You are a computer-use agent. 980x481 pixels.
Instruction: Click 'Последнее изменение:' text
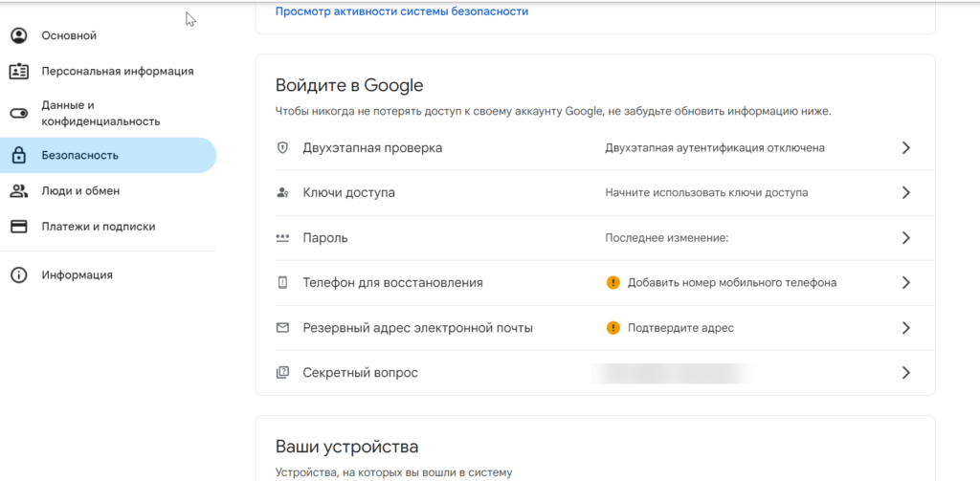(x=667, y=238)
